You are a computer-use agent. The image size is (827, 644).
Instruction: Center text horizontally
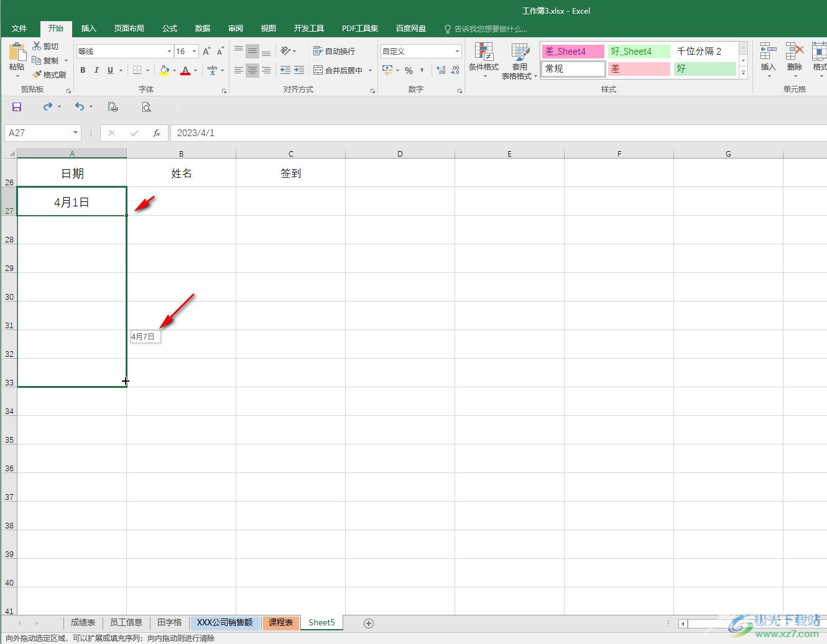(252, 70)
